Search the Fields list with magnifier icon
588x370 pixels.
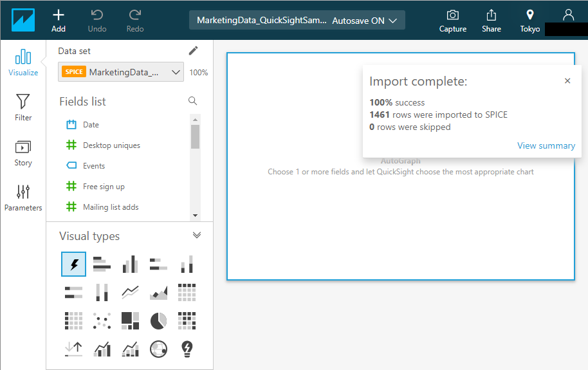tap(192, 101)
